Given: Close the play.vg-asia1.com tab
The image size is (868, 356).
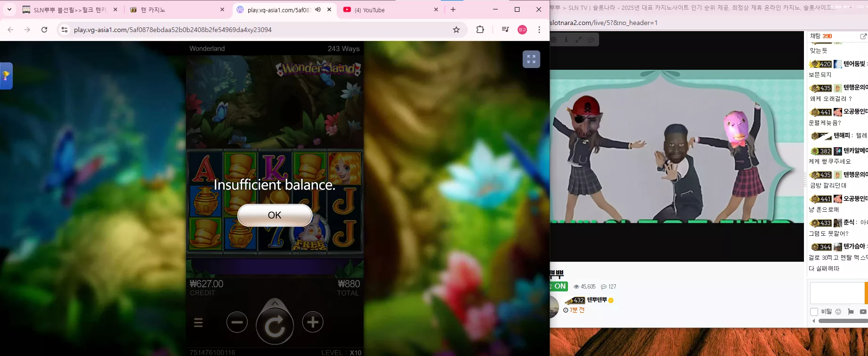Looking at the screenshot, I should tap(329, 9).
